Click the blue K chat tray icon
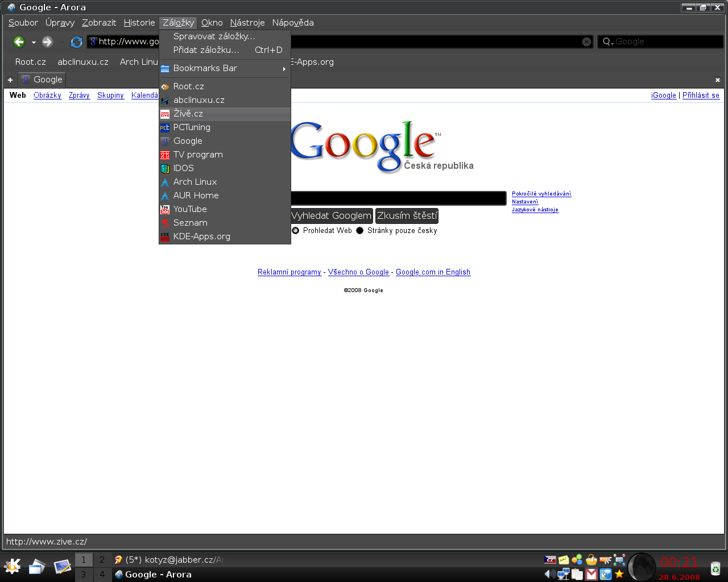Screen dimensions: 728x582 coord(606,574)
